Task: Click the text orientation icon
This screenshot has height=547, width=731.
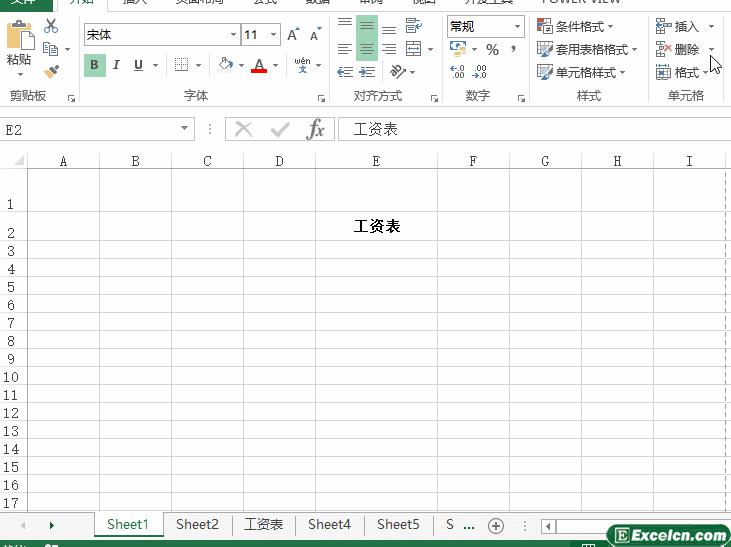Action: coord(398,72)
